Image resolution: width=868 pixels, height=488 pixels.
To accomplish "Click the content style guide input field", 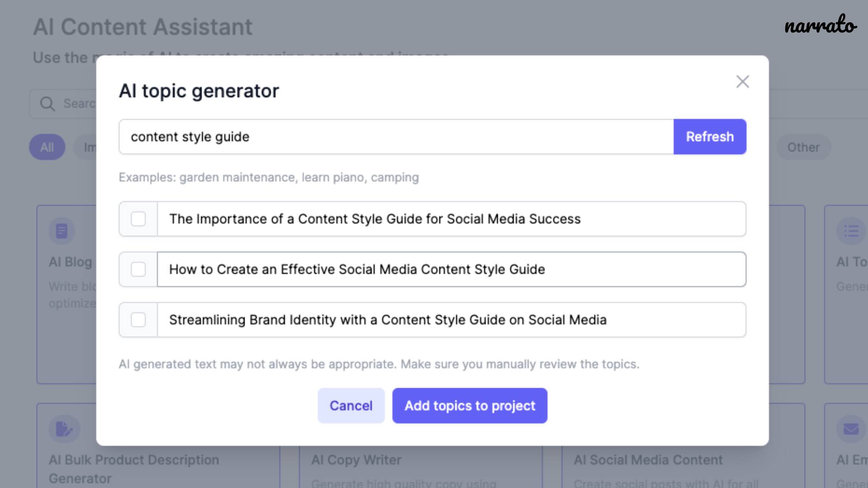I will click(x=396, y=136).
